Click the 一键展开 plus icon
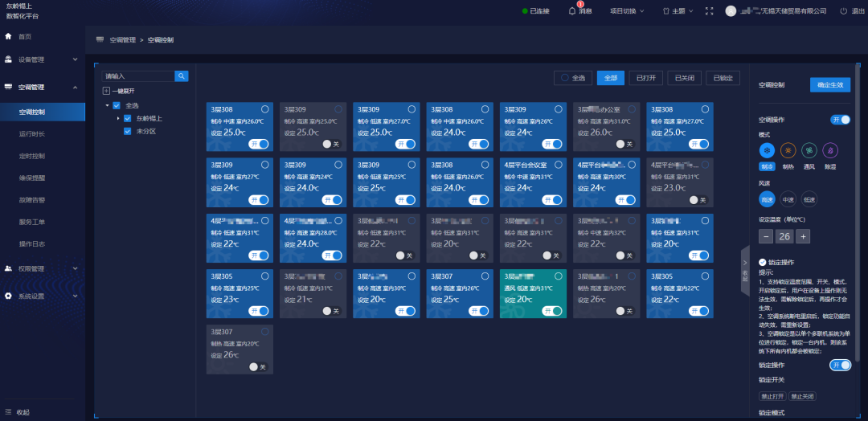Viewport: 868px width, 421px height. (106, 91)
